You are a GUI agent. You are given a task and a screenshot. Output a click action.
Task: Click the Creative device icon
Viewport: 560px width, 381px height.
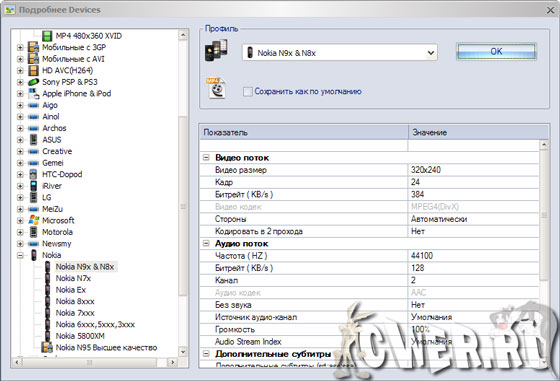[34, 151]
